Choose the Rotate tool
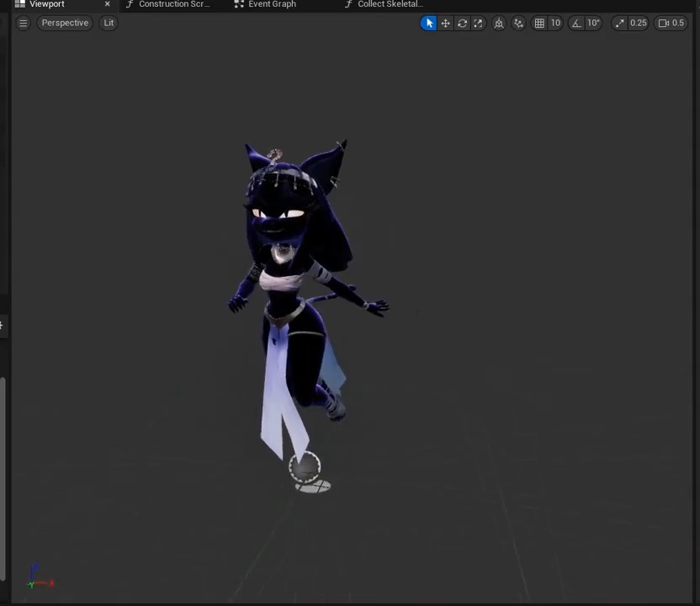This screenshot has height=606, width=700. click(x=462, y=24)
